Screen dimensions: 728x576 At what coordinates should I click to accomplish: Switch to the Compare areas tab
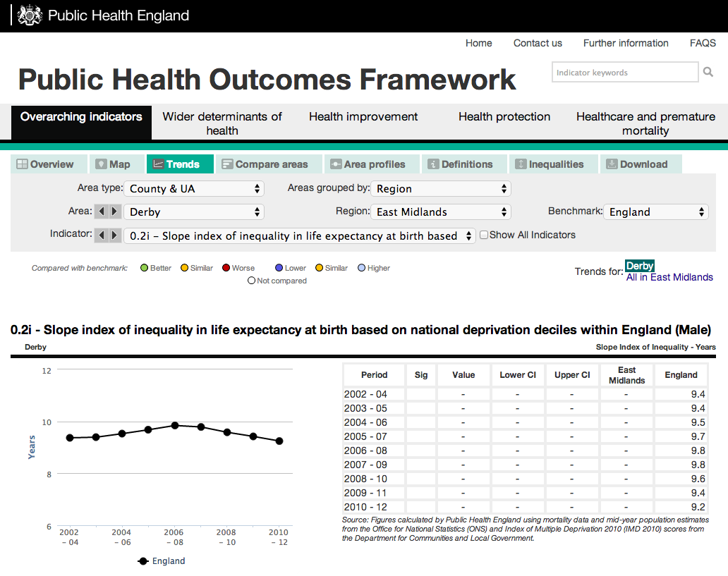[x=269, y=164]
